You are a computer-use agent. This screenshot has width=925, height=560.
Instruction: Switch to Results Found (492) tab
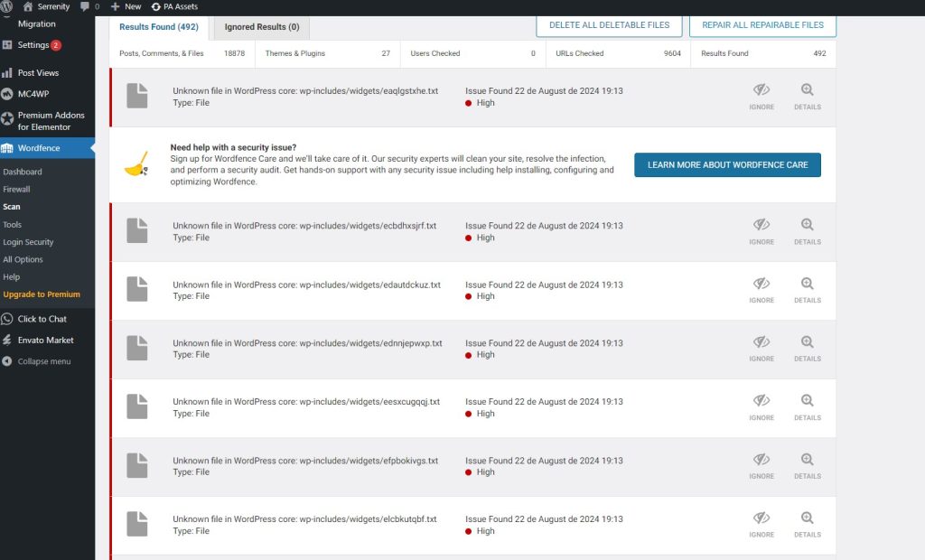[x=159, y=27]
